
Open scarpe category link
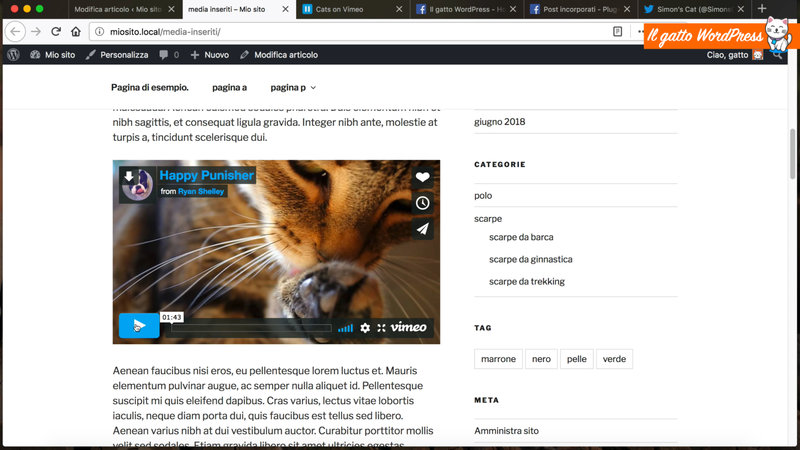coord(488,218)
